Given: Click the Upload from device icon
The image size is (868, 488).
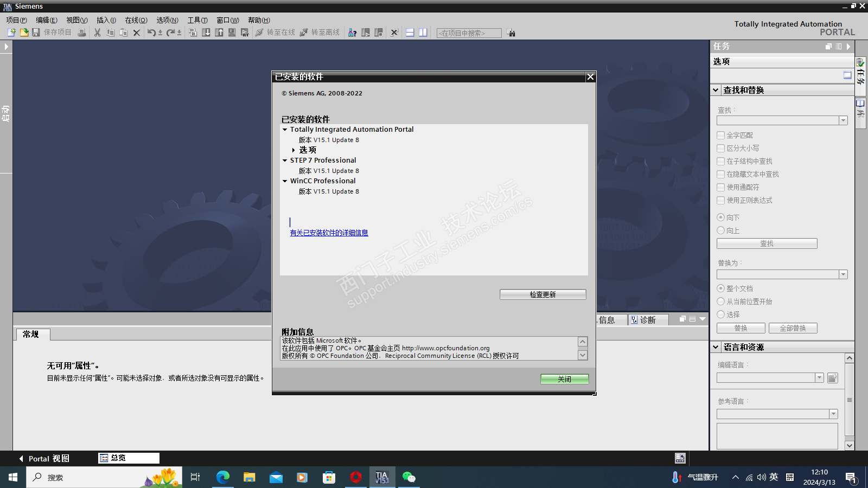Looking at the screenshot, I should tap(219, 33).
